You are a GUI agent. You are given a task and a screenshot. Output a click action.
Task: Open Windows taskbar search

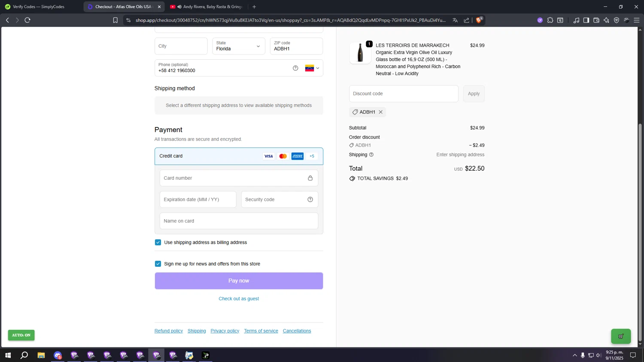(24, 355)
